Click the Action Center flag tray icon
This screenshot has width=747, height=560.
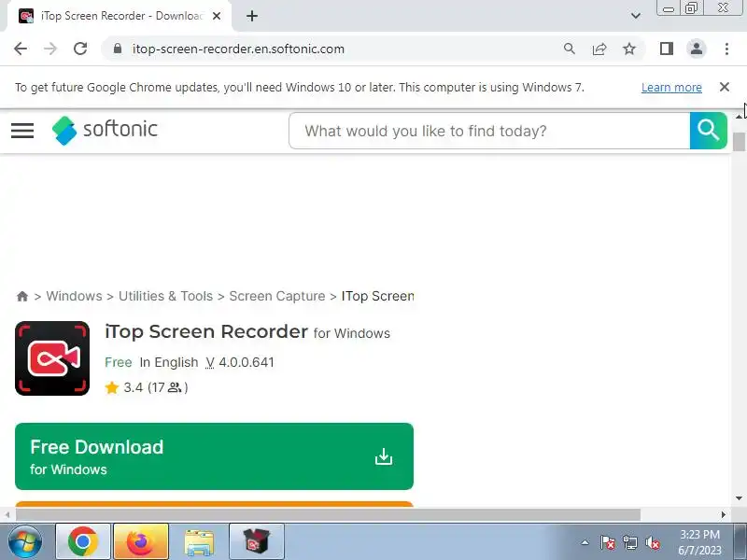point(607,542)
